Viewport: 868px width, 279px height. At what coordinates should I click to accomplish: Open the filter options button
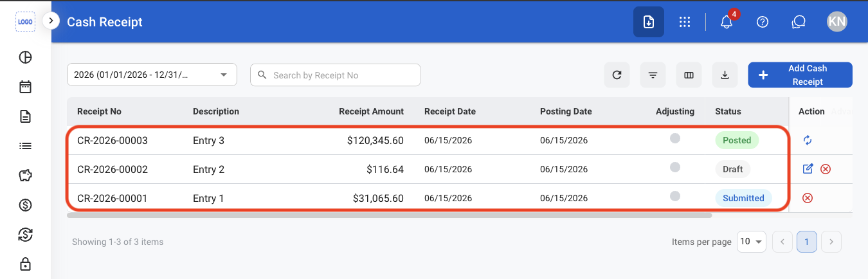tap(653, 75)
